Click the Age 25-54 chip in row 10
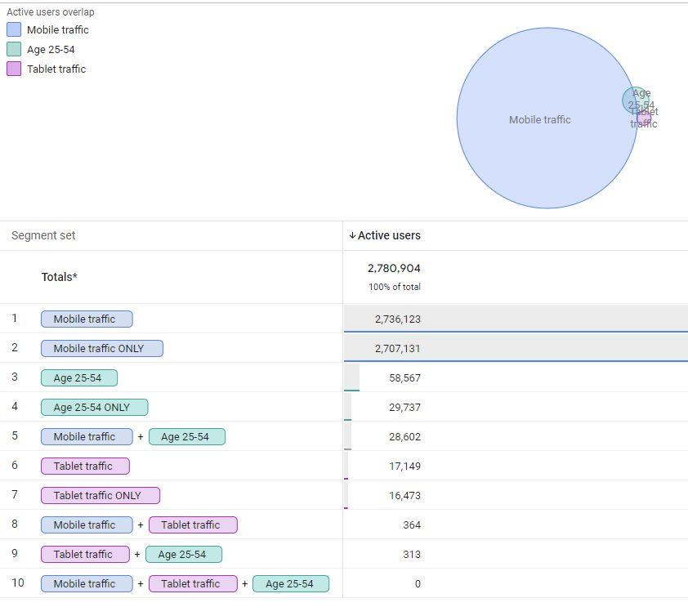688x616 pixels. 291,583
